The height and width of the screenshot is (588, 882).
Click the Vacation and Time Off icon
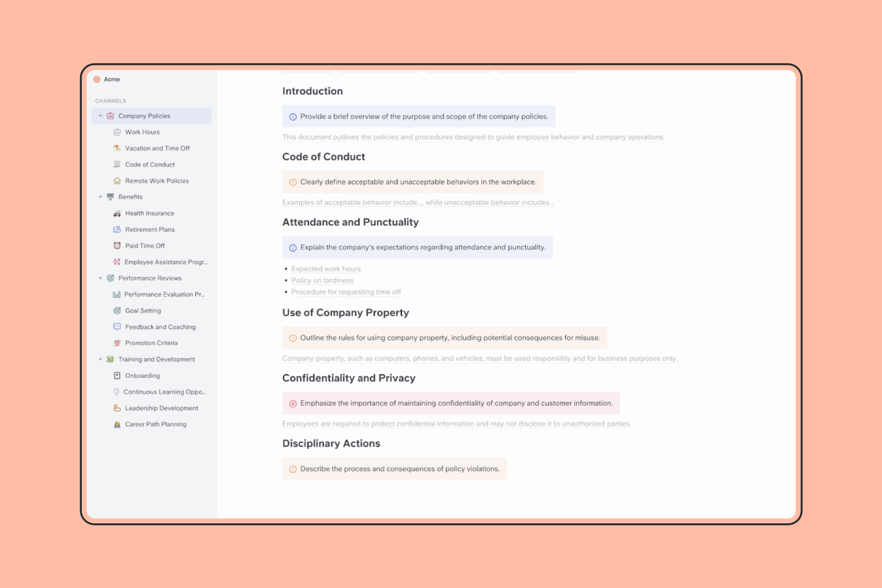[117, 148]
